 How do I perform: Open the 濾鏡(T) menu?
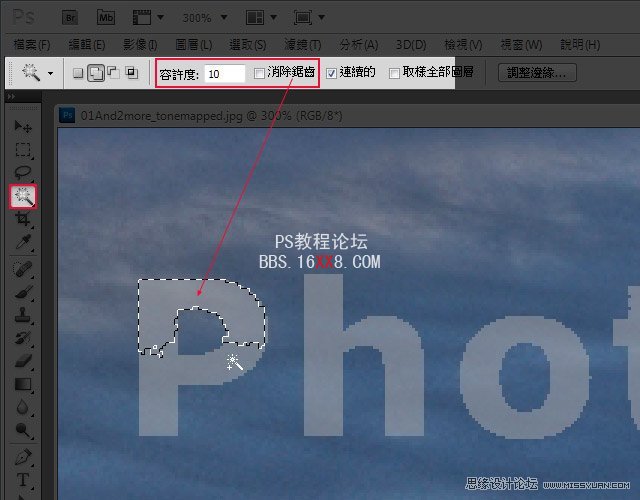pos(302,44)
